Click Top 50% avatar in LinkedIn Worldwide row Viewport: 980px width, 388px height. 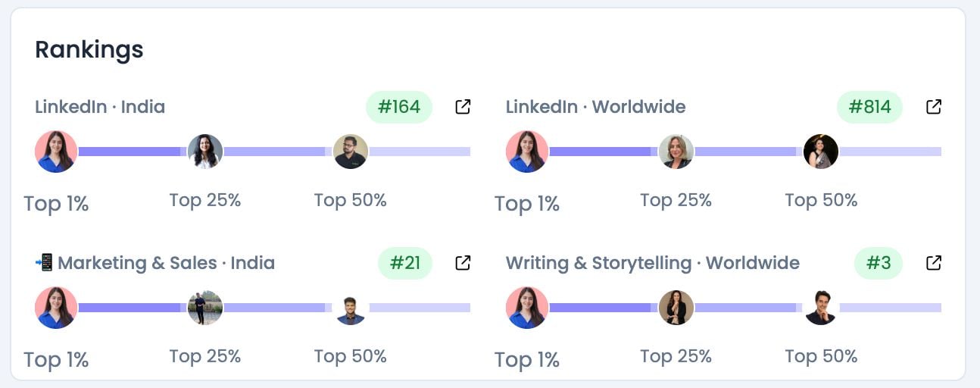(x=821, y=152)
